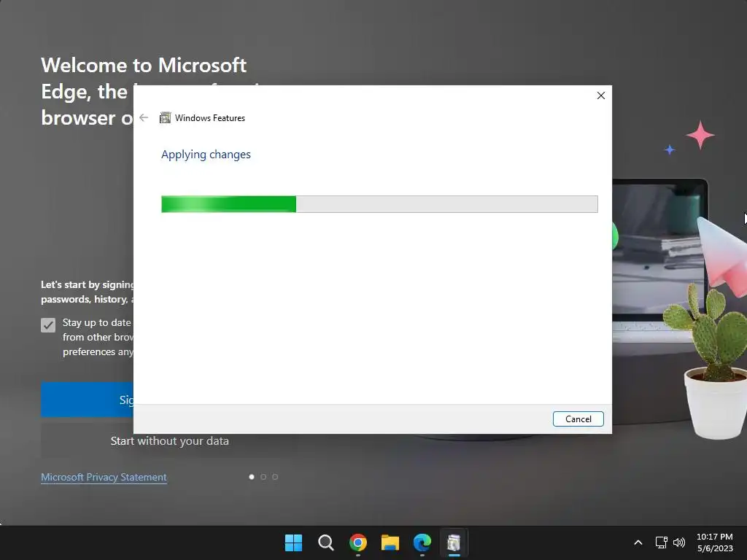Click the Applying changes progress bar
The width and height of the screenshot is (747, 560).
click(379, 204)
